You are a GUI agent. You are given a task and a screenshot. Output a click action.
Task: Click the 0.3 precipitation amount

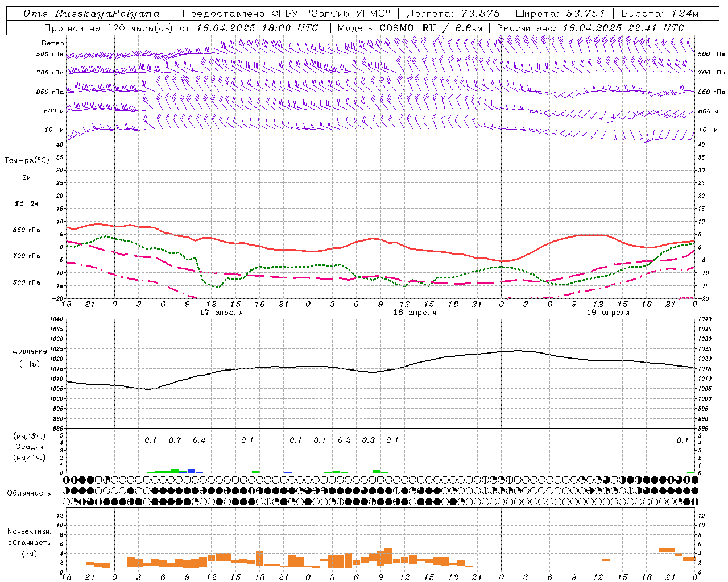pos(369,440)
